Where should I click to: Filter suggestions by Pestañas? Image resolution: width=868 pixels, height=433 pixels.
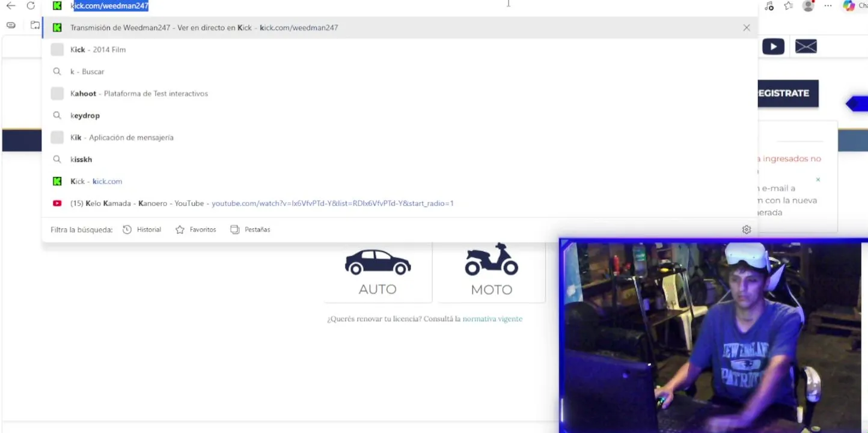point(250,230)
